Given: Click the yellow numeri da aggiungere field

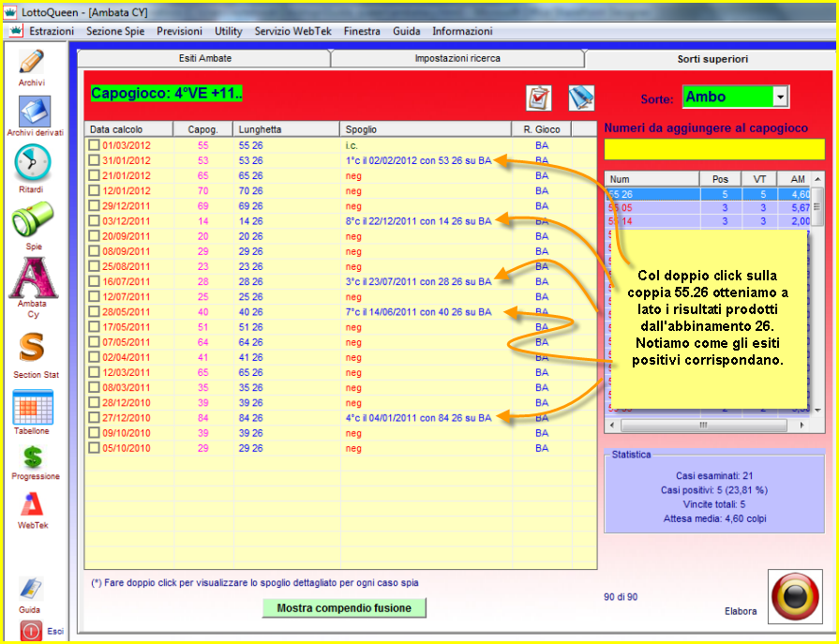Looking at the screenshot, I should [x=714, y=149].
